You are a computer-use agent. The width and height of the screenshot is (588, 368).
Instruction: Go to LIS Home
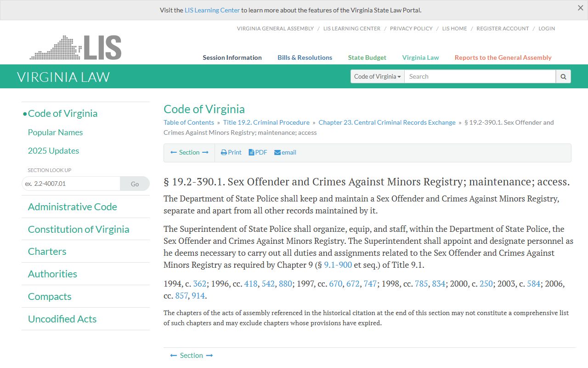454,29
